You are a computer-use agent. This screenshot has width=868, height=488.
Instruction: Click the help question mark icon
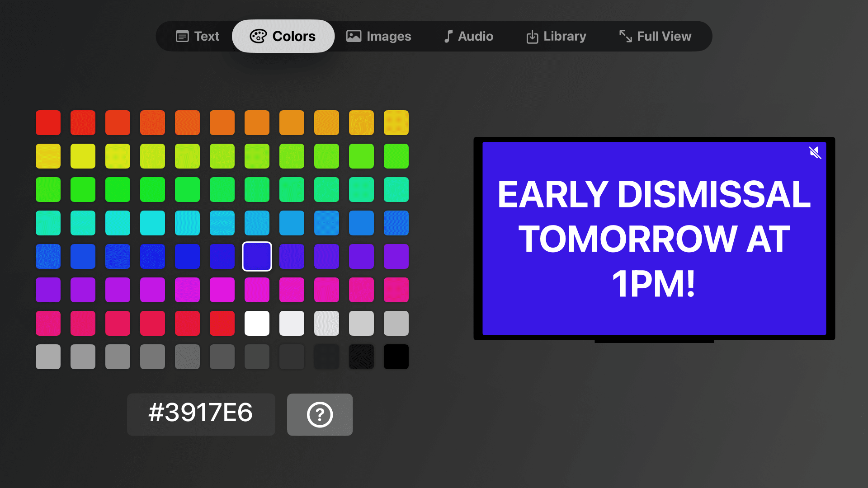click(320, 413)
